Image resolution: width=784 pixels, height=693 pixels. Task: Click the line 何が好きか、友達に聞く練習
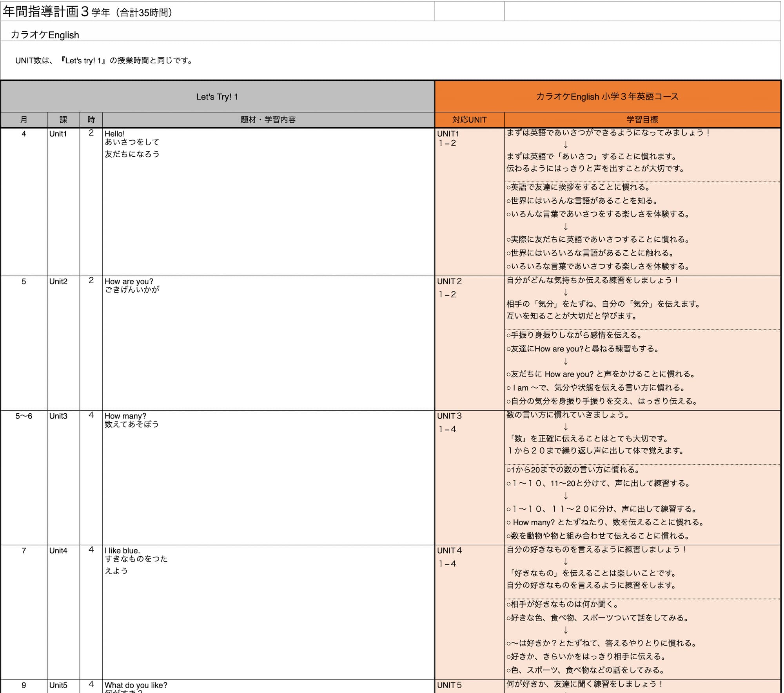(x=584, y=684)
